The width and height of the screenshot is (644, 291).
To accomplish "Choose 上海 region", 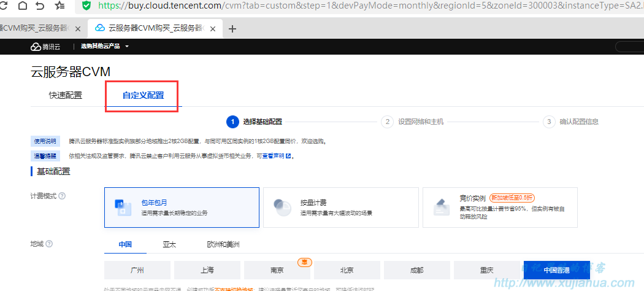I will [x=207, y=270].
